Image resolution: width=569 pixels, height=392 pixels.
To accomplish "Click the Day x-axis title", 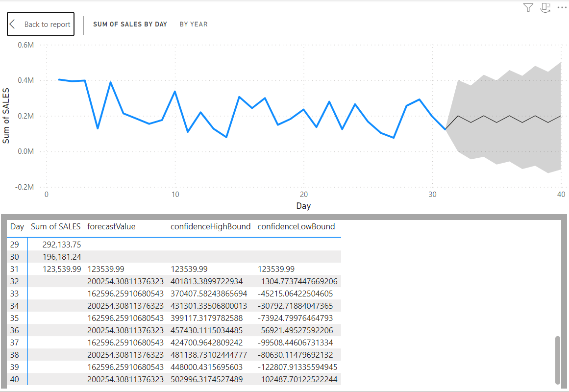I will point(303,206).
